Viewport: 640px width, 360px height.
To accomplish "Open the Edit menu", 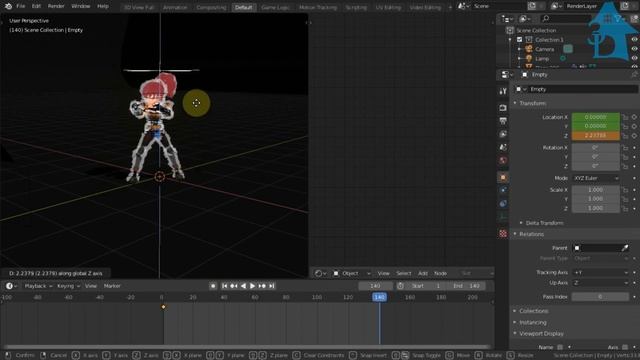I will click(36, 6).
